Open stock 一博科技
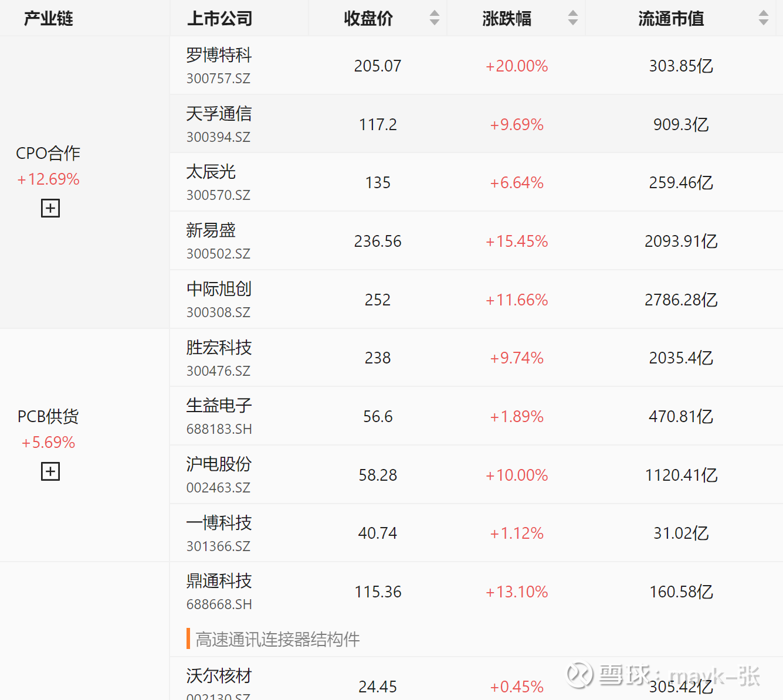This screenshot has width=783, height=700. click(219, 523)
